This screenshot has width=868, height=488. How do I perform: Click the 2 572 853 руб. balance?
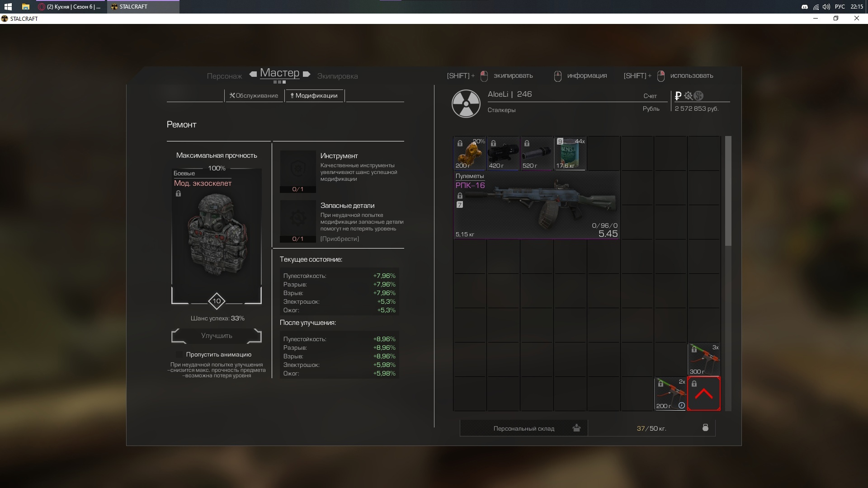click(x=696, y=108)
